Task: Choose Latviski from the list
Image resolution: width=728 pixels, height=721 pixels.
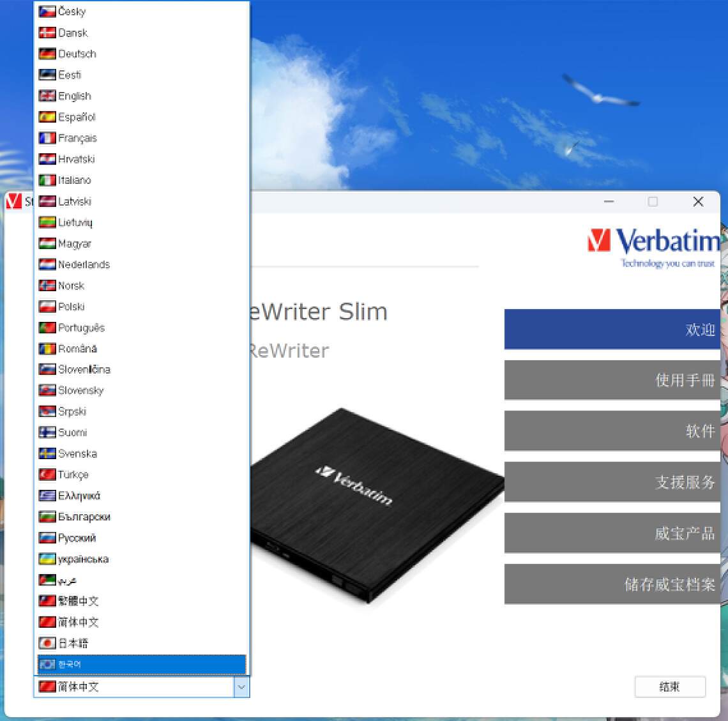Action: (142, 201)
